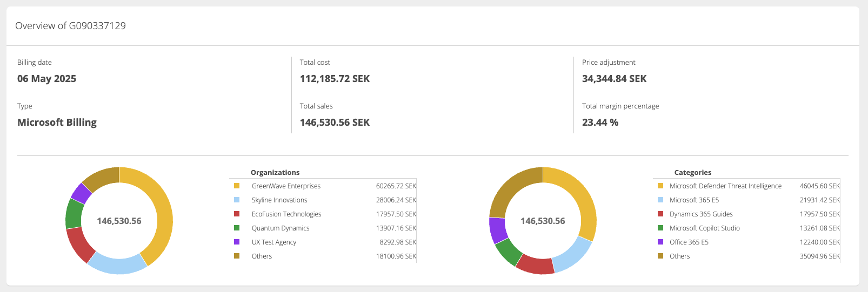Click Organizations donut chart center total
Screen dimensions: 868x292
point(119,221)
